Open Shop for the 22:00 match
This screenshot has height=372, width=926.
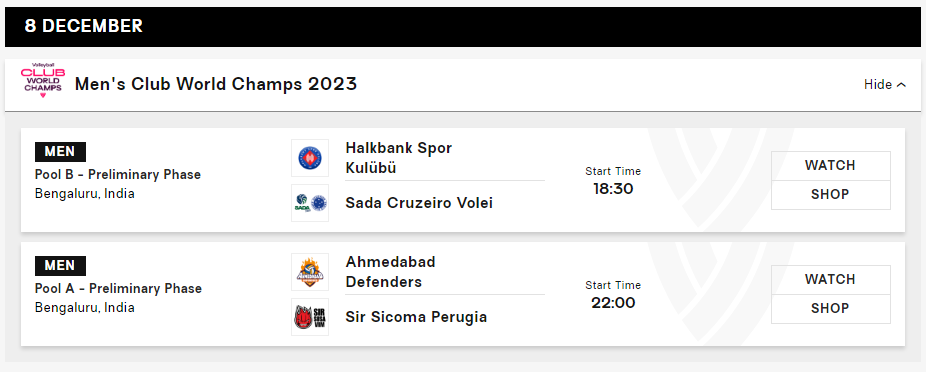[x=830, y=309]
